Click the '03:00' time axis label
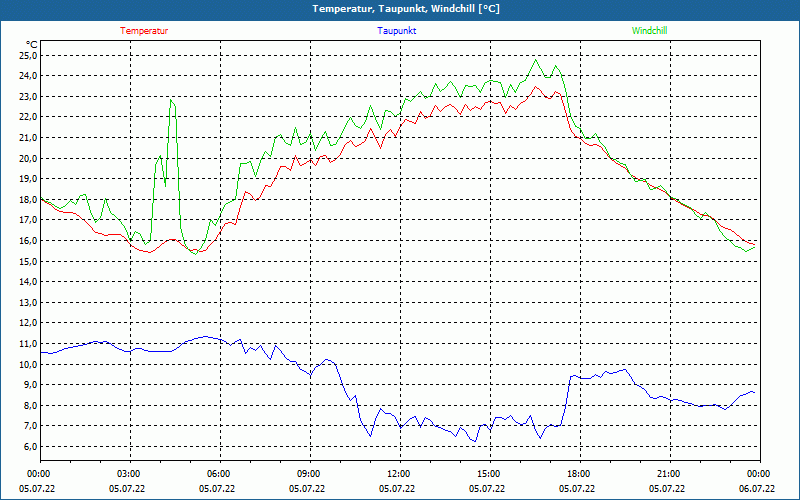Viewport: 800px width, 500px height. tap(130, 474)
